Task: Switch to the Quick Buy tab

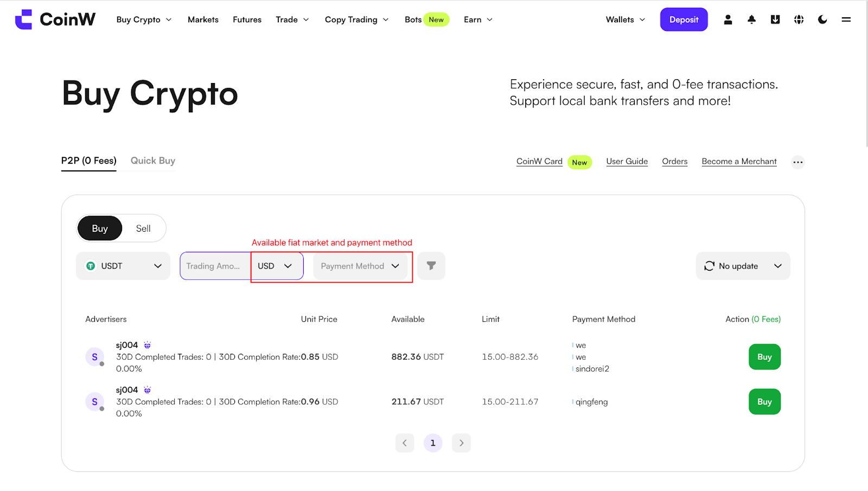Action: 153,161
